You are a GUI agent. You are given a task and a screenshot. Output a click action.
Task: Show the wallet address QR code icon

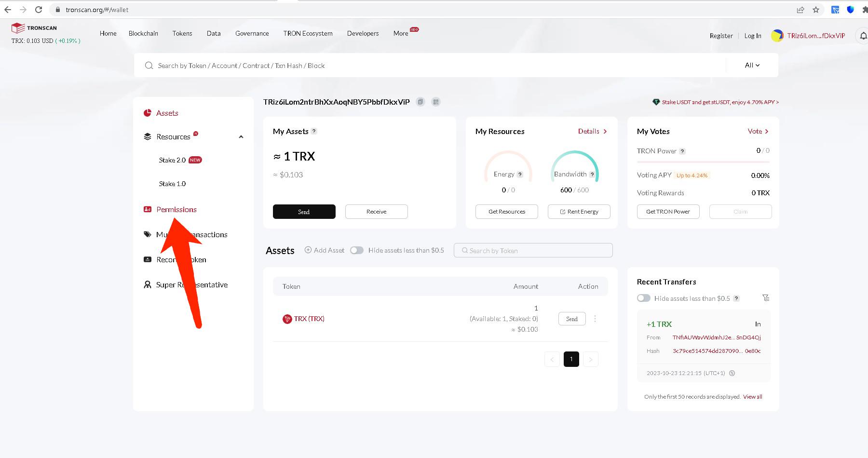click(436, 102)
